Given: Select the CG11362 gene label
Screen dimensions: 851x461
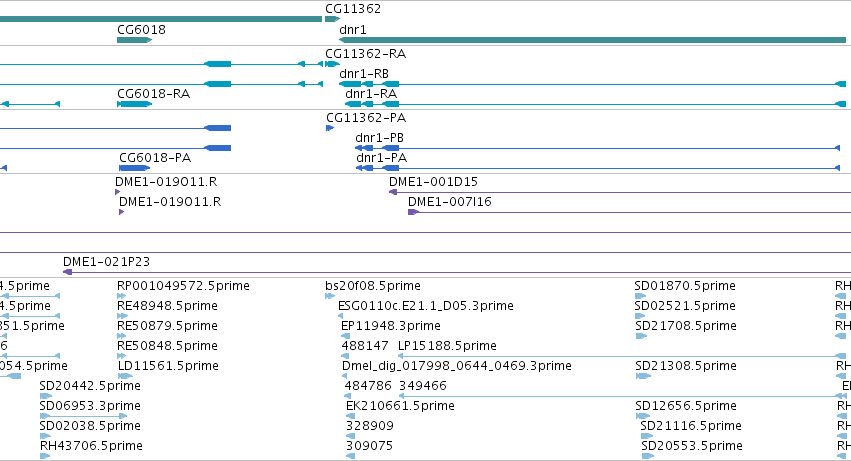Looking at the screenshot, I should point(353,9).
